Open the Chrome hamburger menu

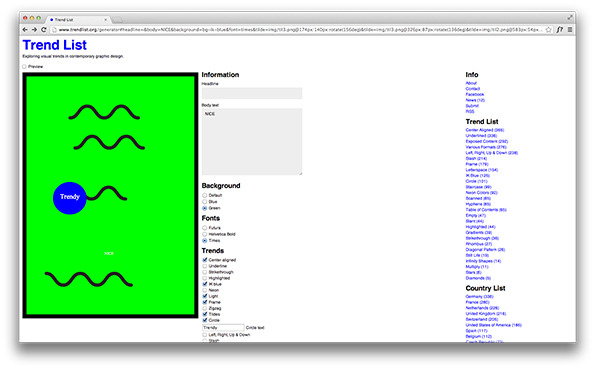[570, 30]
